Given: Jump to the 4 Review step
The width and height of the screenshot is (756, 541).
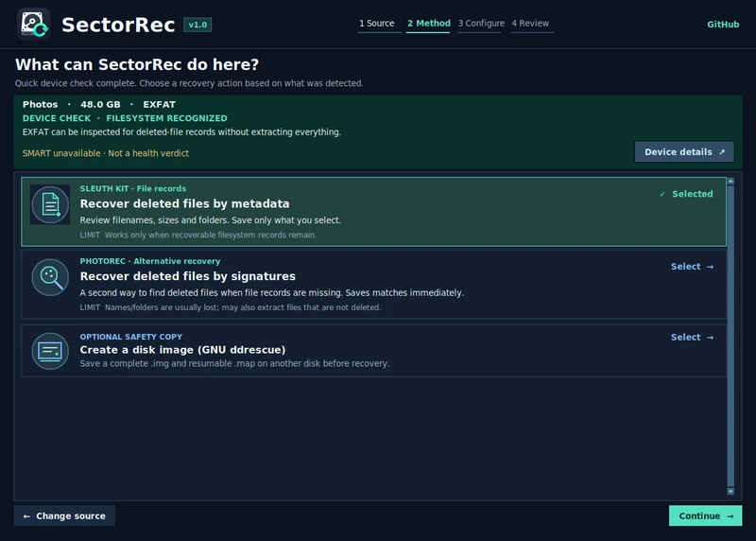Looking at the screenshot, I should click(532, 25).
